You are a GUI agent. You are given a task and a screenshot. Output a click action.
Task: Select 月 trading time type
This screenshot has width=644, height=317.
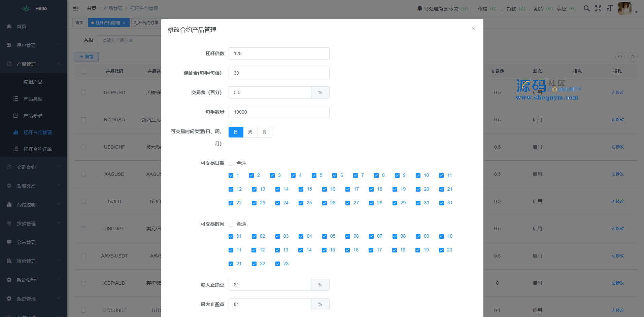pyautogui.click(x=265, y=132)
